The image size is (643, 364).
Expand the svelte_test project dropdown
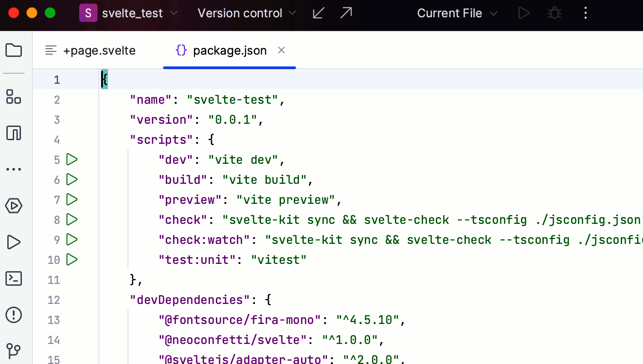129,13
